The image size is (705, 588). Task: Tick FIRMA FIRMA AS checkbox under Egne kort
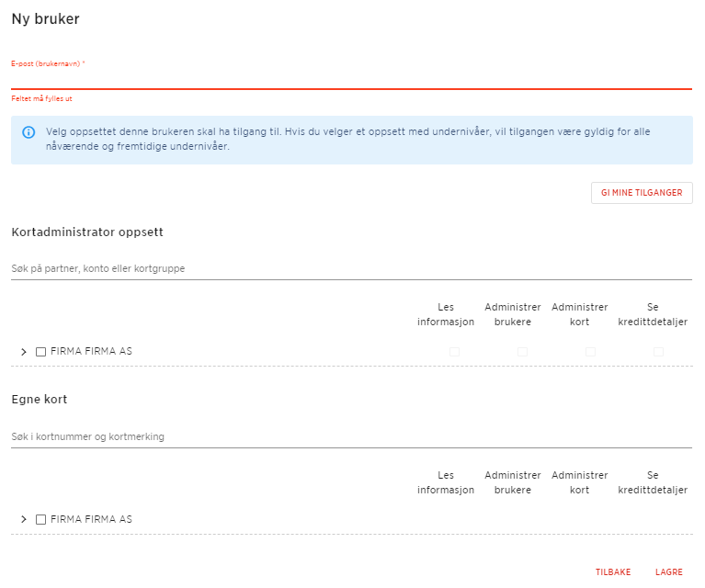[x=40, y=520]
